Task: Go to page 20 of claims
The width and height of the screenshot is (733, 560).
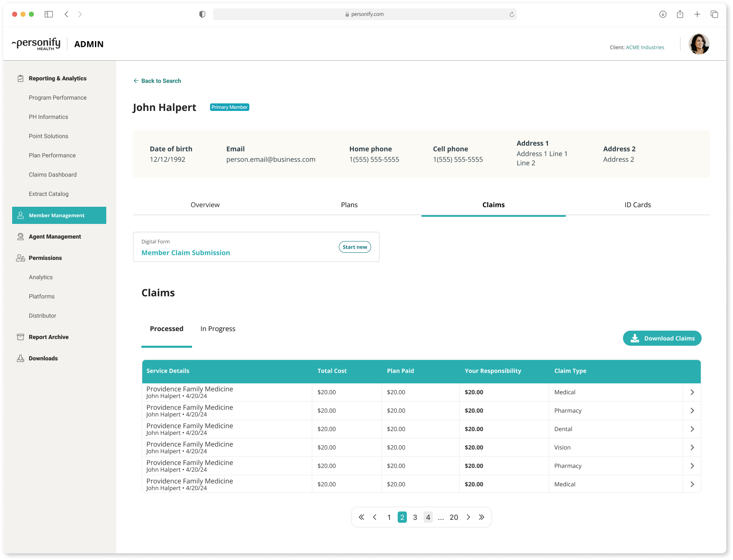Action: pos(454,517)
